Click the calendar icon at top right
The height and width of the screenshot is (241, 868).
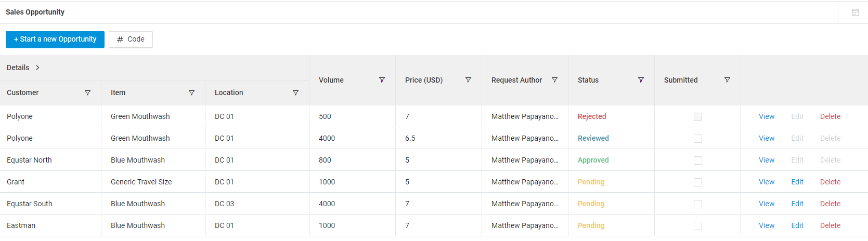point(856,12)
